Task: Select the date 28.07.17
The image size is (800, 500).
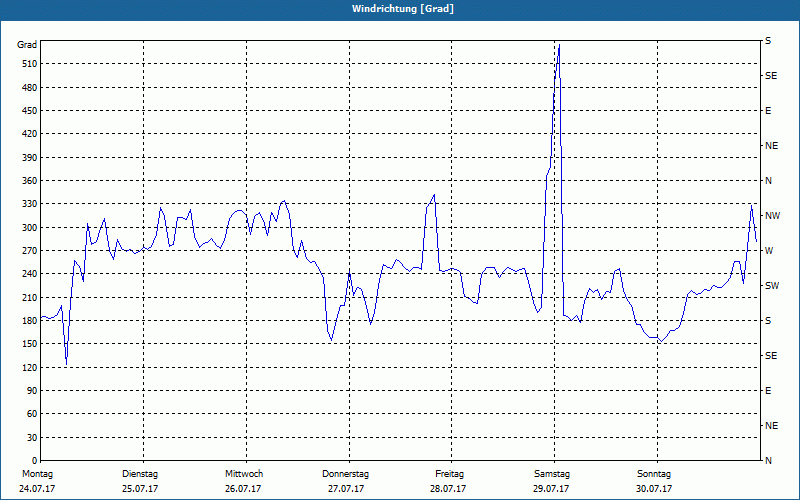Action: click(x=448, y=489)
